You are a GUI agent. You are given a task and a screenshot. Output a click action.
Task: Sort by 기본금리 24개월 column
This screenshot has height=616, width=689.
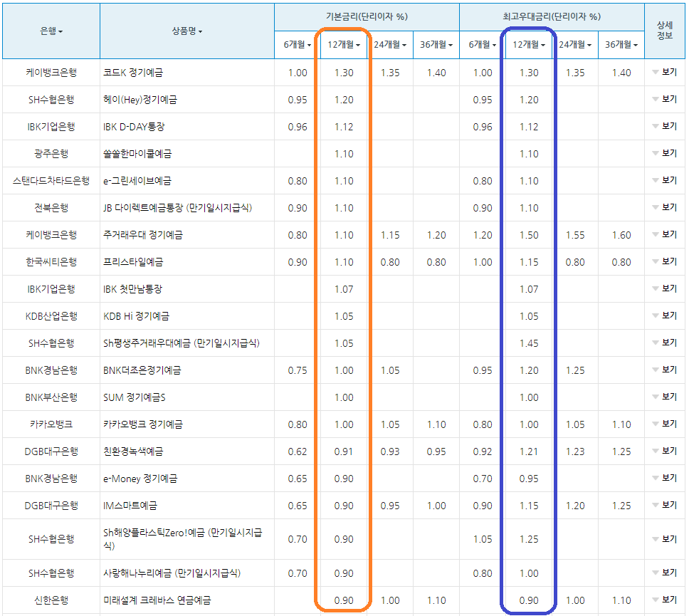pos(390,44)
